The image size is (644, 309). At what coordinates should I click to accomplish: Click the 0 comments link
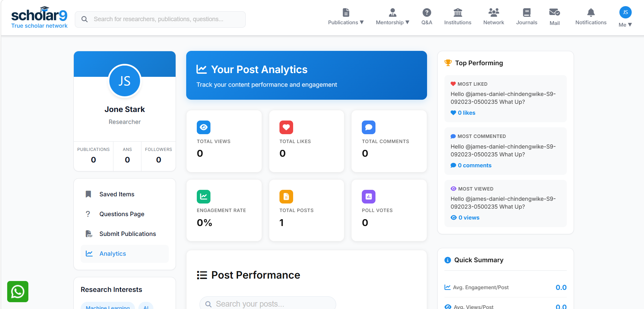[x=471, y=165]
